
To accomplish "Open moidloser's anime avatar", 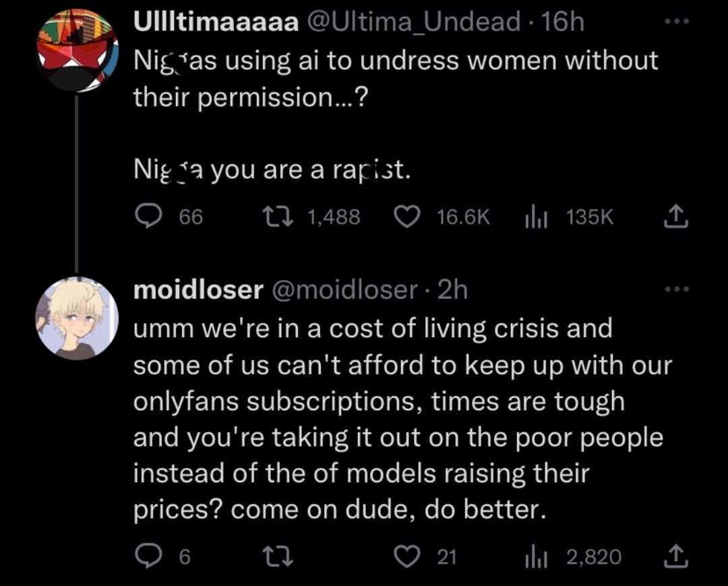I will pos(76,317).
